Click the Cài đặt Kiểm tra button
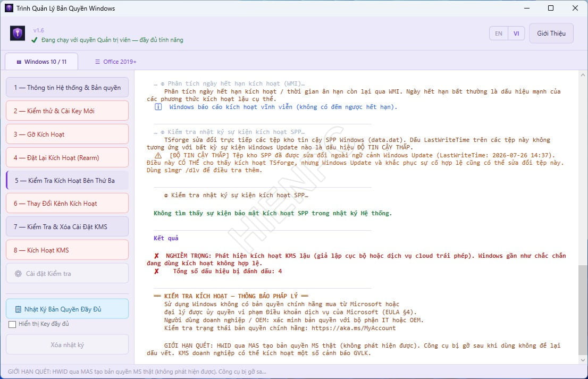Screen dimensions: 588x379 (x=67, y=273)
